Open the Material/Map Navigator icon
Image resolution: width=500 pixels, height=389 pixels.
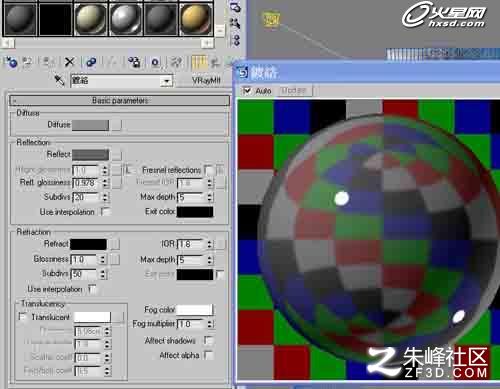pos(236,40)
